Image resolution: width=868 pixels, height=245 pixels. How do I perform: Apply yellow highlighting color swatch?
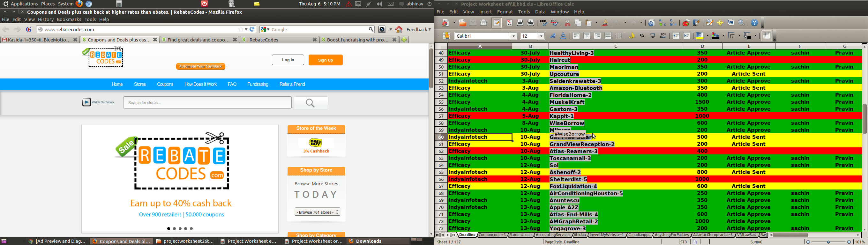click(700, 36)
